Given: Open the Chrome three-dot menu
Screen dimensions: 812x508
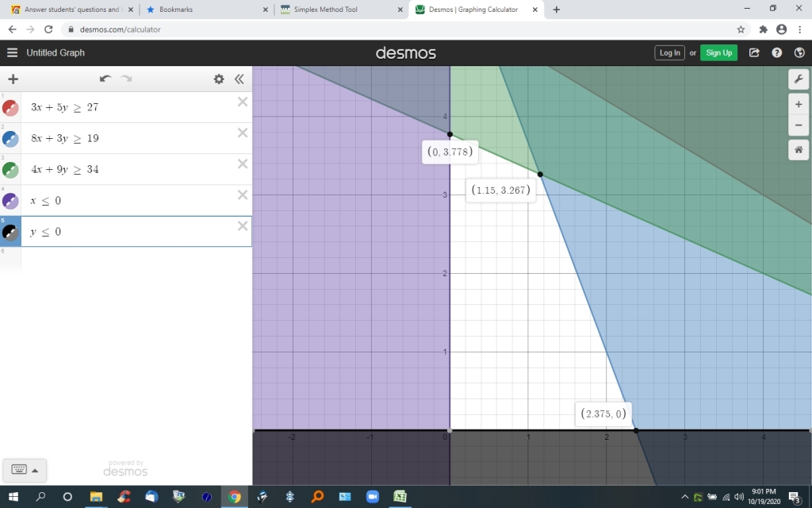Looking at the screenshot, I should click(x=800, y=29).
